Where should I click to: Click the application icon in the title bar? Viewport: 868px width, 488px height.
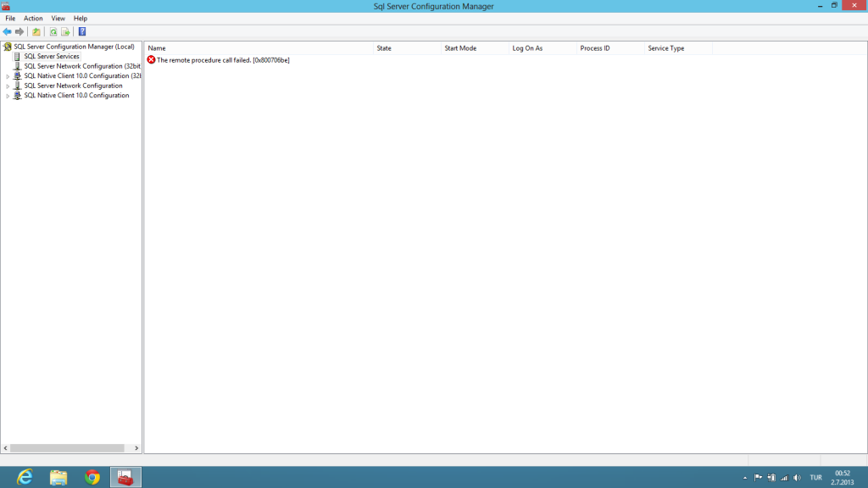(x=6, y=6)
